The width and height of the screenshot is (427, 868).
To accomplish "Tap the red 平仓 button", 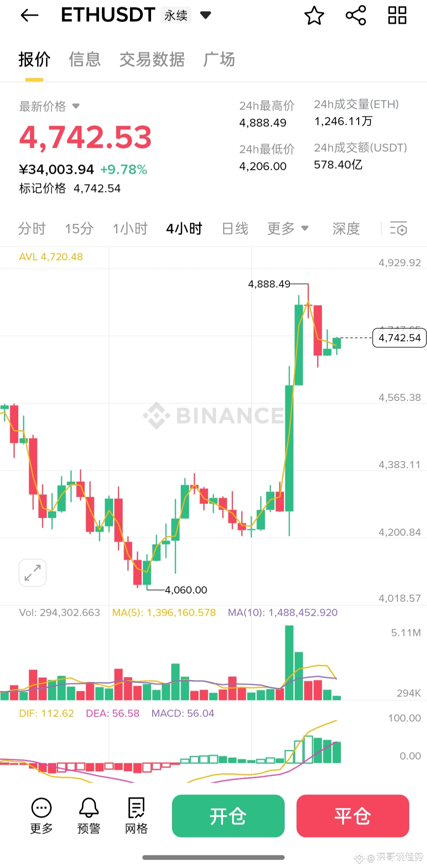I will [x=353, y=816].
